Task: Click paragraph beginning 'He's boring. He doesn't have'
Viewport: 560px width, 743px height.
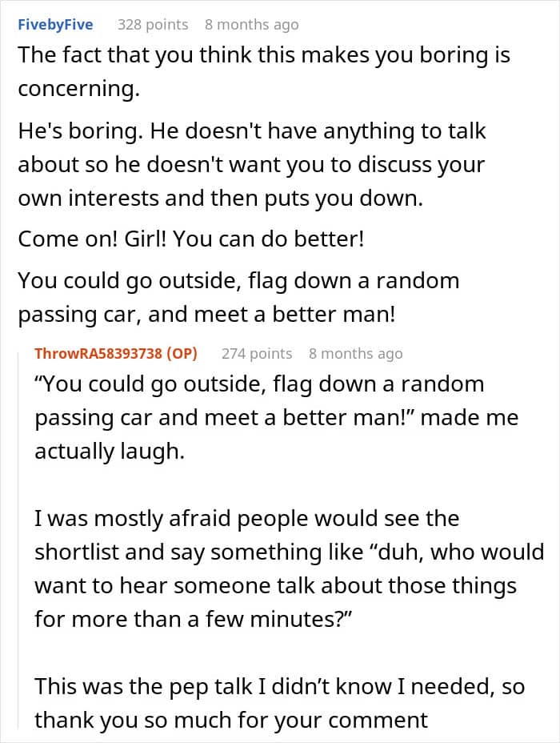Action: [x=252, y=164]
